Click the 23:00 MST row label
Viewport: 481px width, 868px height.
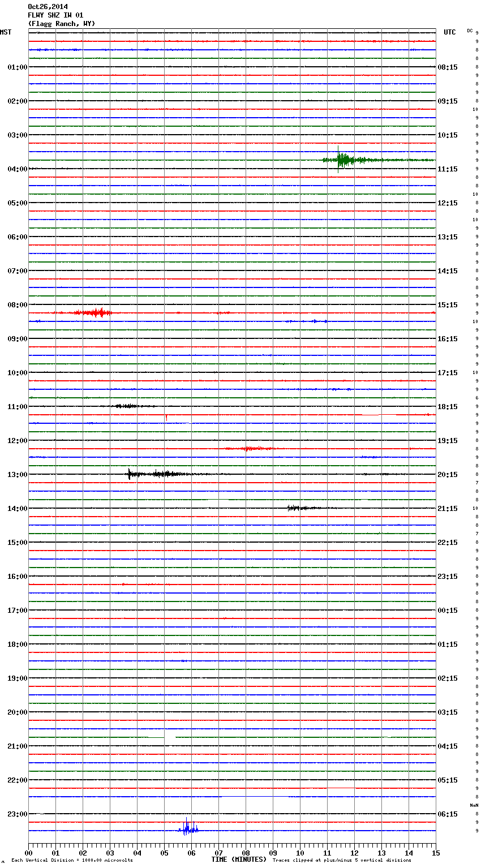coord(18,814)
